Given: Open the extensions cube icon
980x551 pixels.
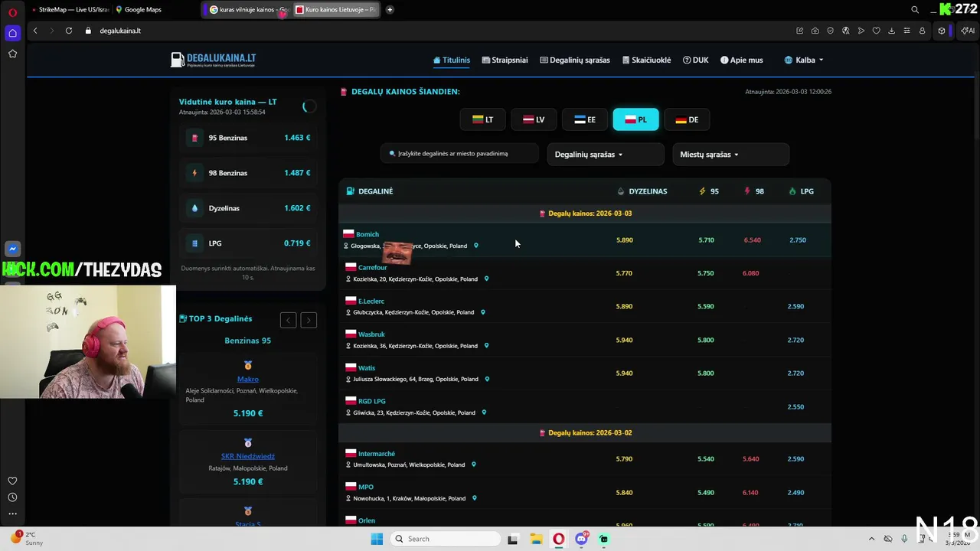Looking at the screenshot, I should [942, 31].
